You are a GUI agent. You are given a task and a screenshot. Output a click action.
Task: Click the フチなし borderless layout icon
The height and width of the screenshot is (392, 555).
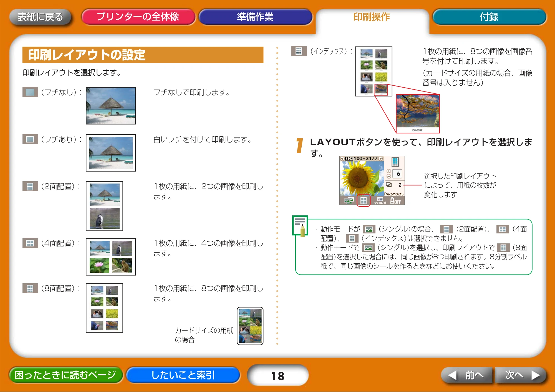click(x=30, y=92)
